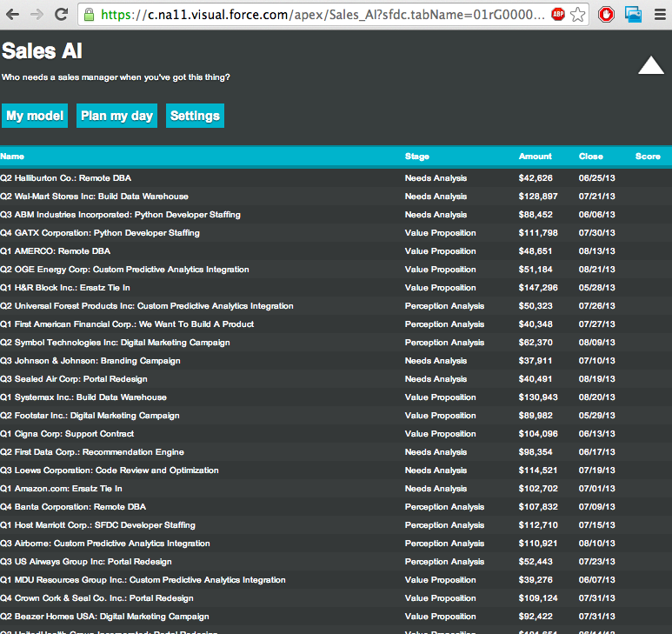Select Q2 Symbol Technologies Digital Marketing Campaign

116,343
